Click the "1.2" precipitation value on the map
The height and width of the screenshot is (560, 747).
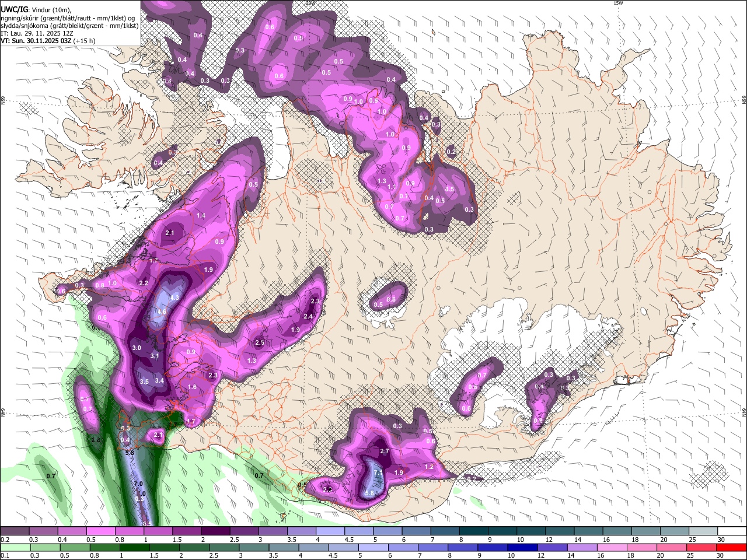[429, 467]
